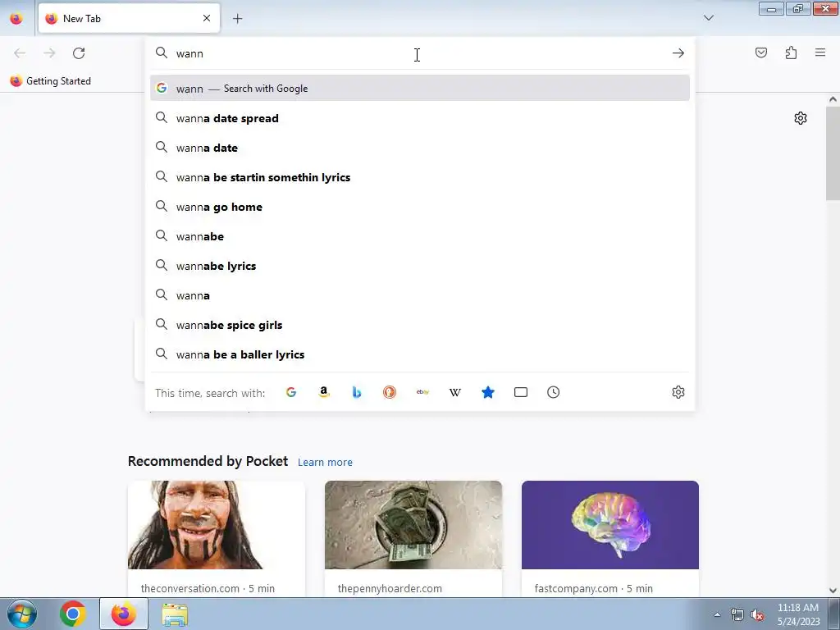Click Learn more link beside Pocket
The width and height of the screenshot is (840, 630).
(x=325, y=462)
